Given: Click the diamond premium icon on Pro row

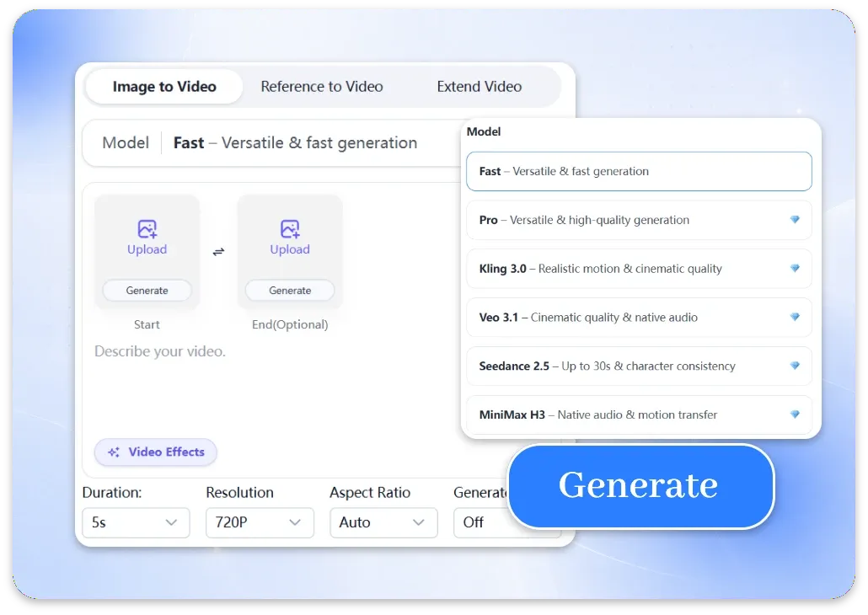Looking at the screenshot, I should 795,220.
